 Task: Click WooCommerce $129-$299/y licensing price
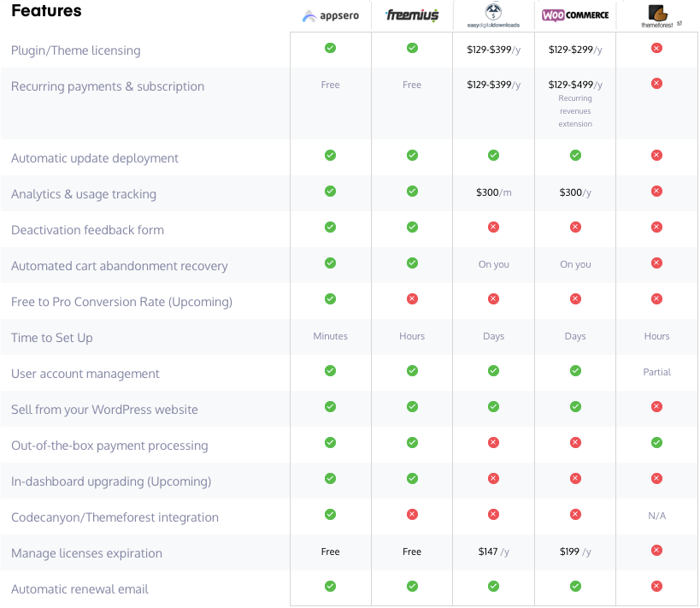click(575, 50)
